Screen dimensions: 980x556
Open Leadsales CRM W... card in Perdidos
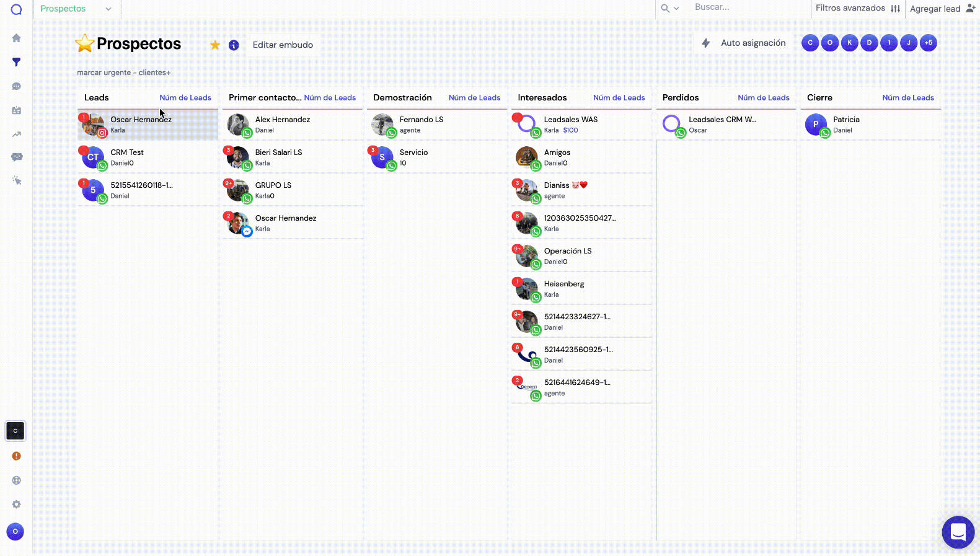click(x=726, y=125)
